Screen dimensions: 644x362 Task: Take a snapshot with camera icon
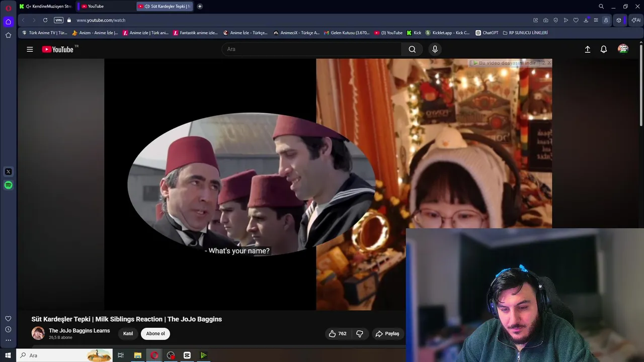pyautogui.click(x=546, y=20)
